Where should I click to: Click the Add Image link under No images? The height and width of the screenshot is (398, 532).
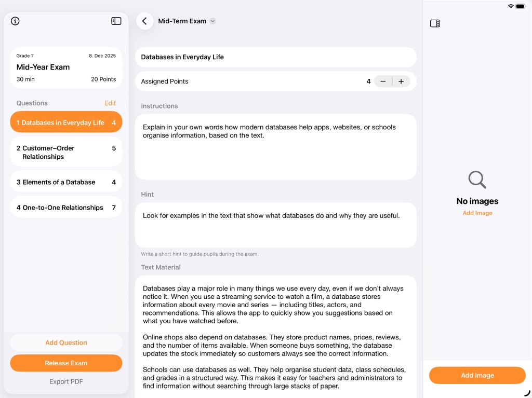477,213
